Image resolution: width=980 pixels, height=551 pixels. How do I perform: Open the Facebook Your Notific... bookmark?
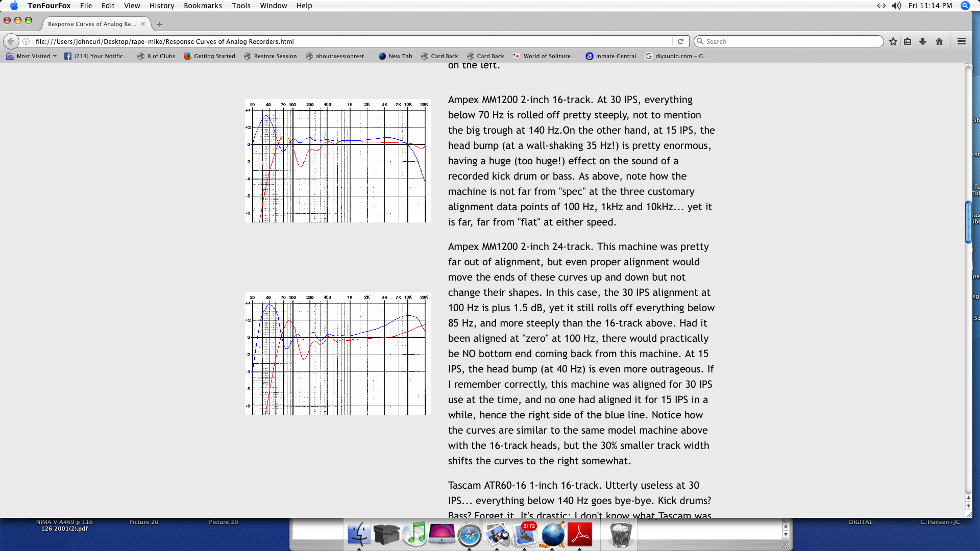tap(96, 56)
